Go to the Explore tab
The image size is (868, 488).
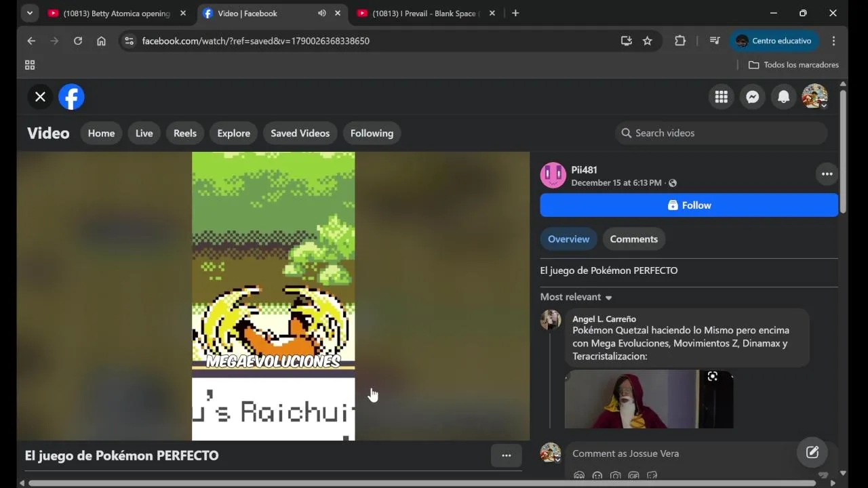pos(233,134)
